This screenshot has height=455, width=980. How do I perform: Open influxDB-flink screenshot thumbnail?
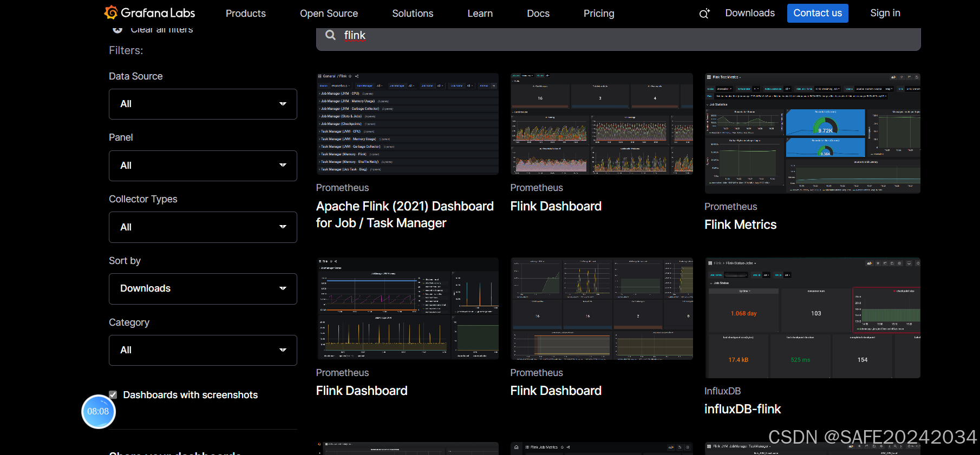[x=812, y=318]
